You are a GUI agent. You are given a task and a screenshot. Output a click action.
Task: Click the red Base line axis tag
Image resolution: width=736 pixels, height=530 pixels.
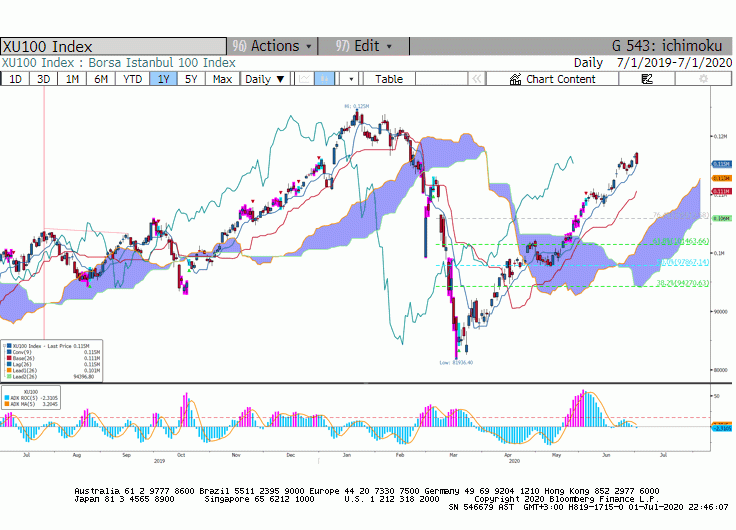pos(721,192)
